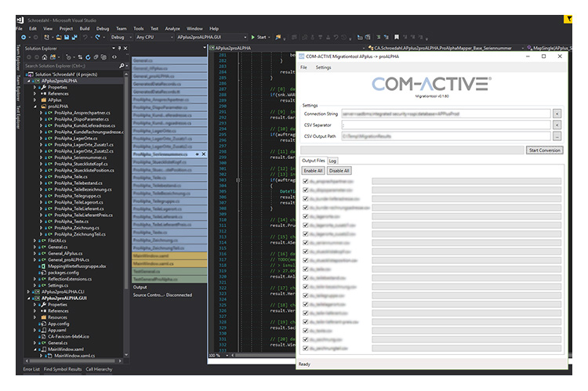Click the Find in Files toolbar icon
Viewport: 588px width, 391px height.
coord(278,37)
